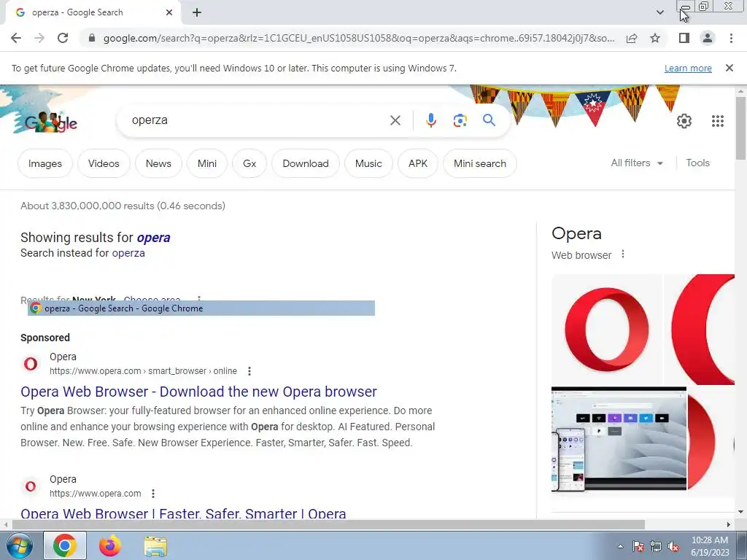Image resolution: width=747 pixels, height=560 pixels.
Task: Open options for sponsored Opera ad
Action: tap(249, 371)
